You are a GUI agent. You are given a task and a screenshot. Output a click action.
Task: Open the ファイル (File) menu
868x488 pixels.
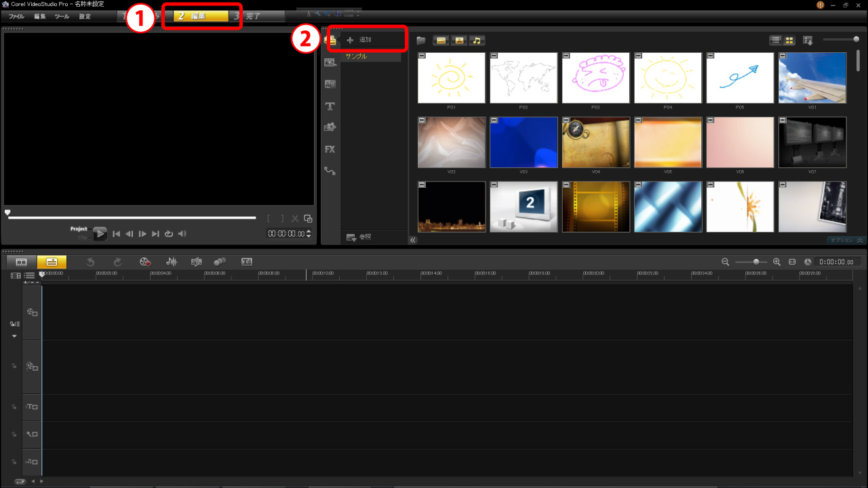coord(16,16)
